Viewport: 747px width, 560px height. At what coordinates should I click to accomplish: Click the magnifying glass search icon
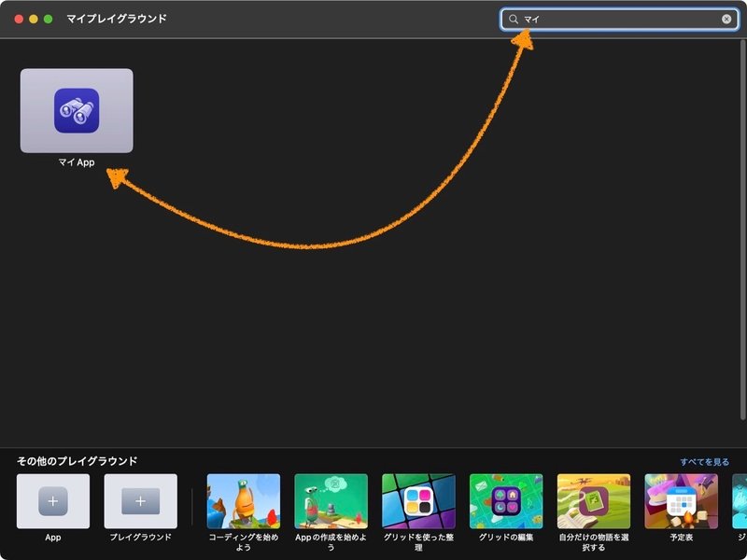click(513, 19)
